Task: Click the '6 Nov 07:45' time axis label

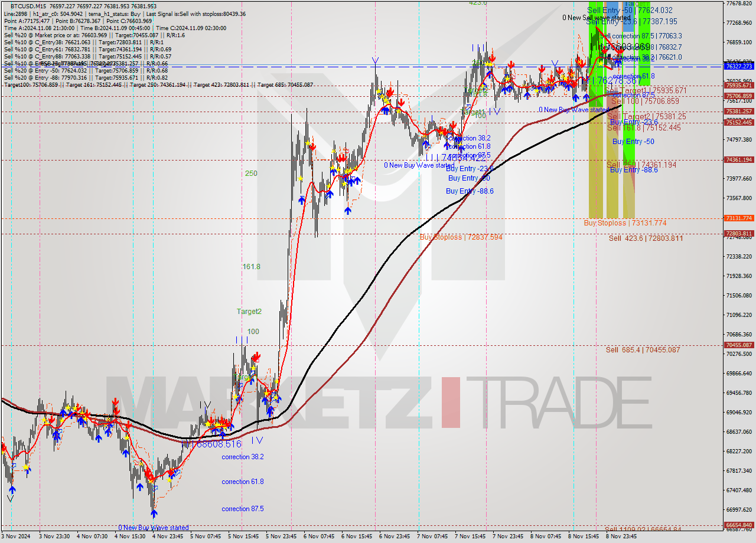Action: [320, 537]
